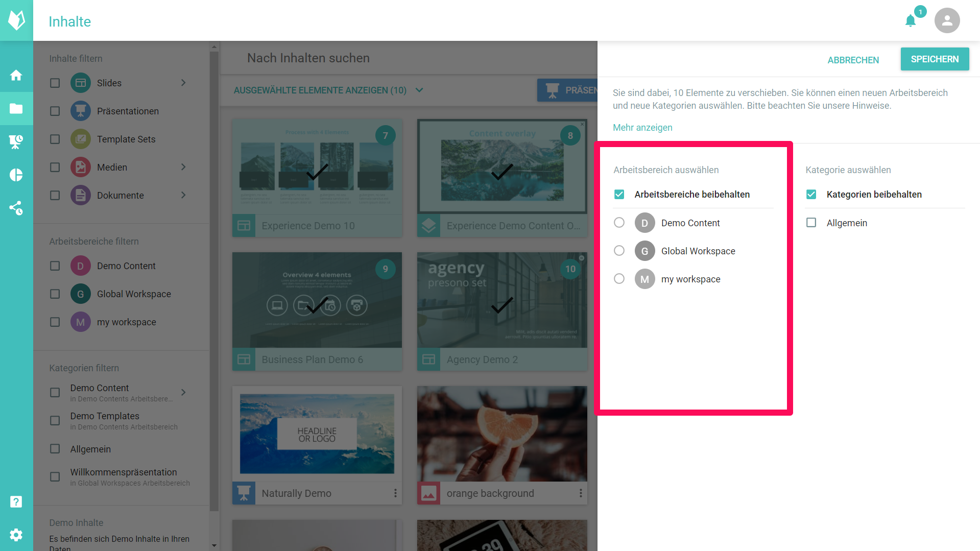Click the Inhalte page title
Image resolution: width=980 pixels, height=551 pixels.
(x=69, y=21)
